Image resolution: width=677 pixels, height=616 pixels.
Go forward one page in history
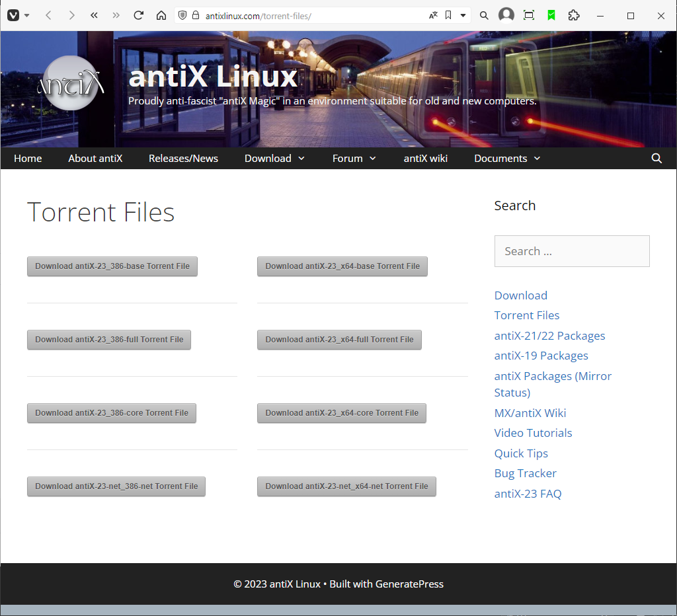click(71, 16)
